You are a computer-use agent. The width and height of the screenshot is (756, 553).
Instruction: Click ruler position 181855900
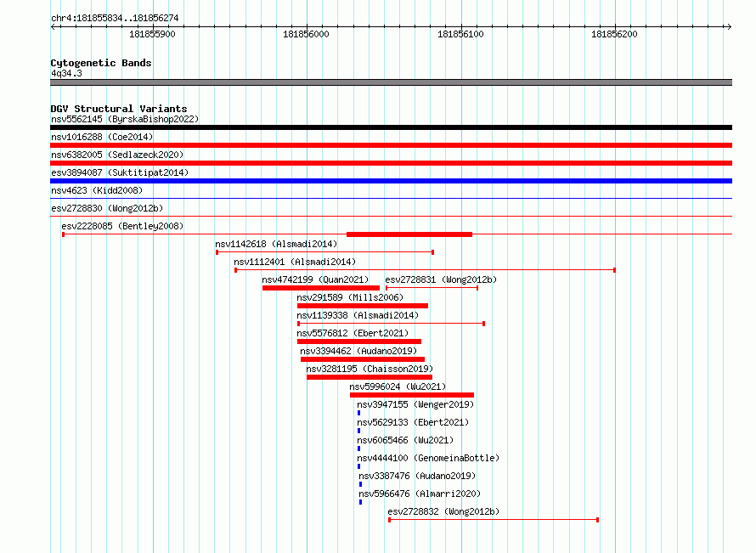[152, 34]
